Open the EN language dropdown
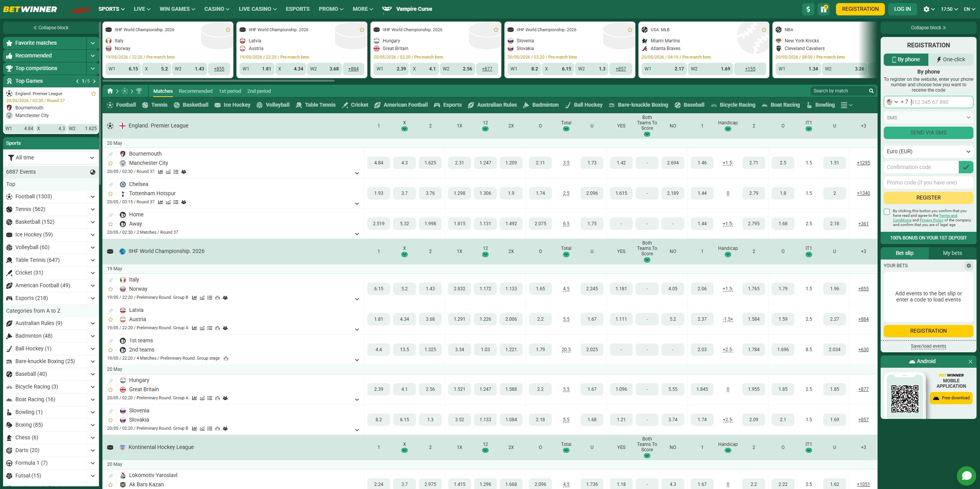 click(x=970, y=9)
